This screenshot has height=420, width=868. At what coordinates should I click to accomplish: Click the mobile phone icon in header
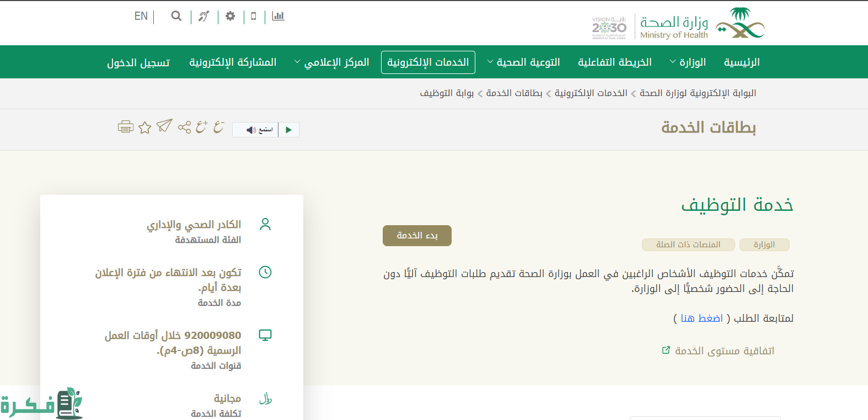coord(254,16)
